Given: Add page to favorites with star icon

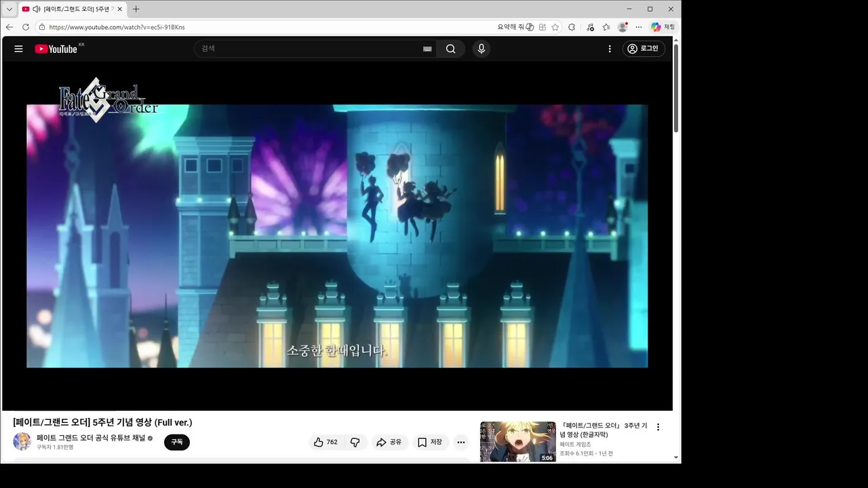Looking at the screenshot, I should click(555, 27).
